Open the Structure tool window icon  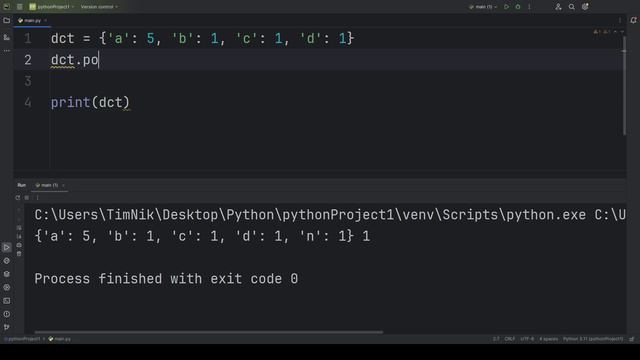pyautogui.click(x=7, y=37)
